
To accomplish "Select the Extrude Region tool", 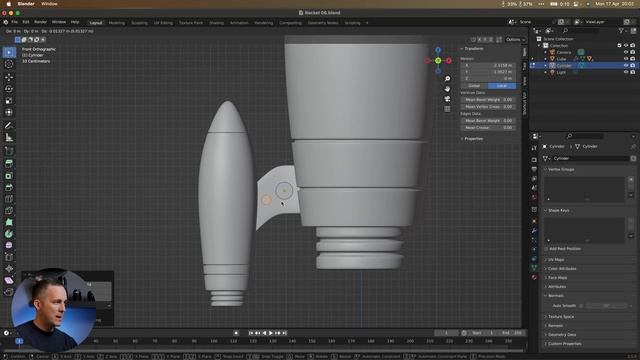I will pyautogui.click(x=9, y=164).
